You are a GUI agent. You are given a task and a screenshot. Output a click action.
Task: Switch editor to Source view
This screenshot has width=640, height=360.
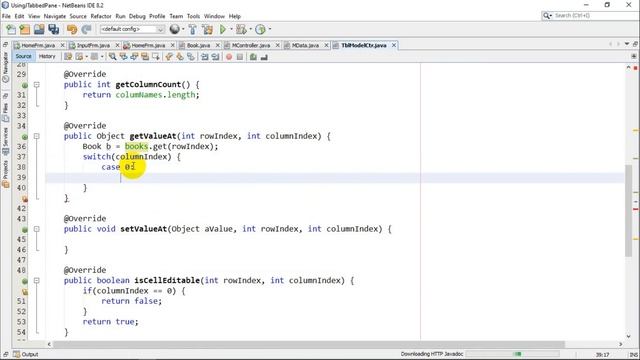pos(23,56)
